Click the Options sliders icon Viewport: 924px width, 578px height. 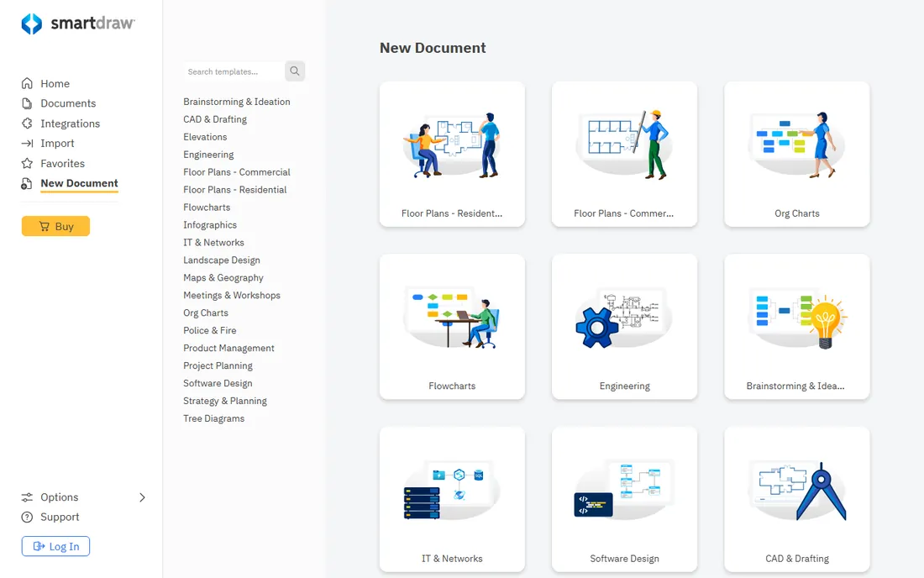click(x=27, y=497)
